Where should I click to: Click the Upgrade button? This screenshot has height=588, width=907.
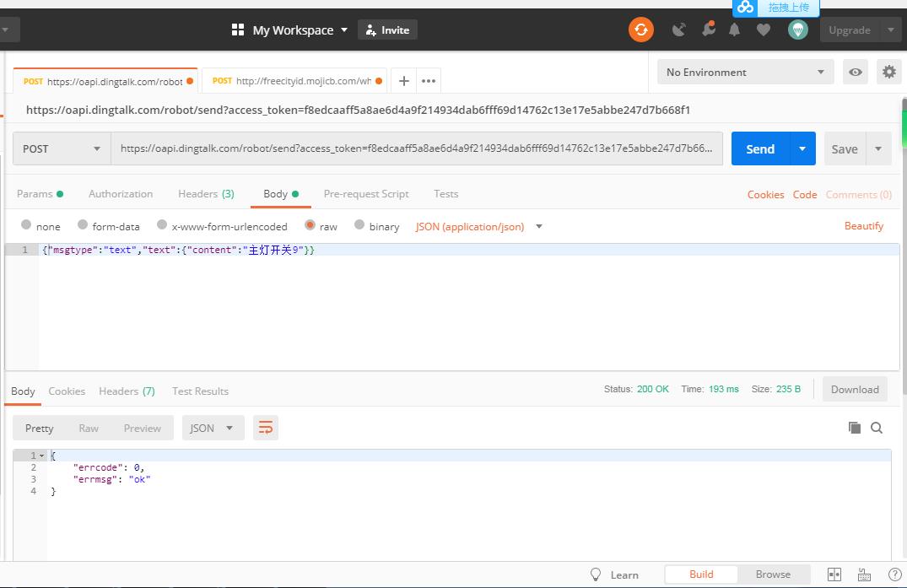[849, 30]
